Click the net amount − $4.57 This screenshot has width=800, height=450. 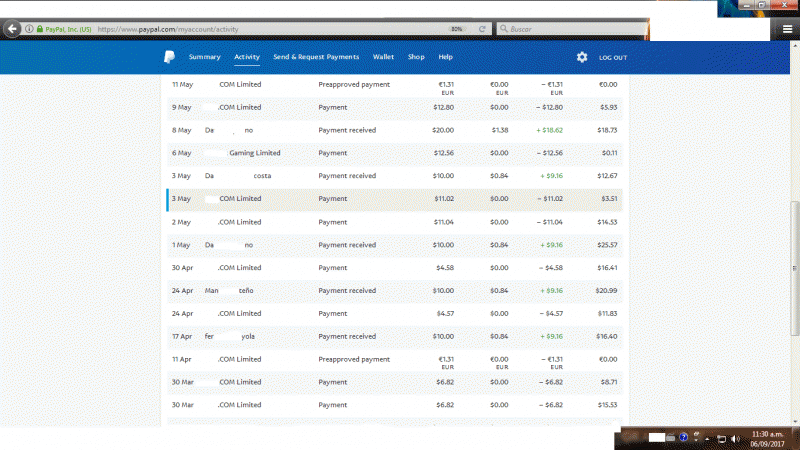click(551, 314)
